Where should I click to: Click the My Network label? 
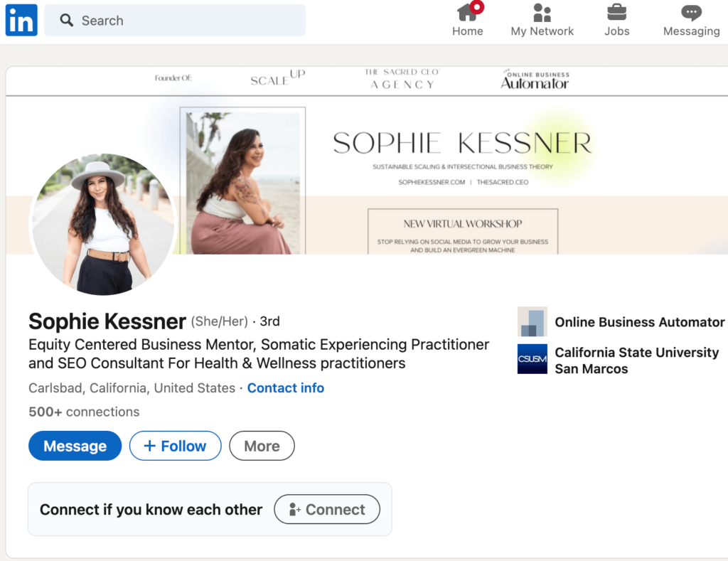pyautogui.click(x=542, y=31)
